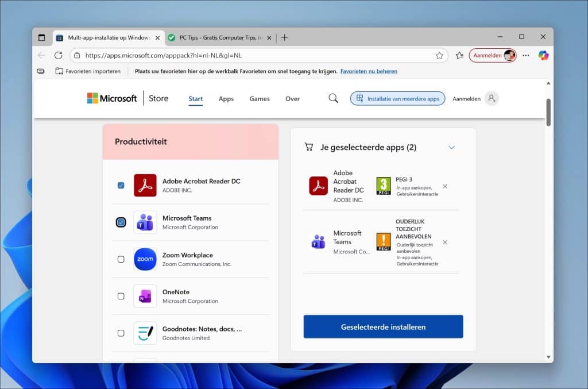
Task: Check the Zoom Workplace checkbox
Action: pos(121,259)
